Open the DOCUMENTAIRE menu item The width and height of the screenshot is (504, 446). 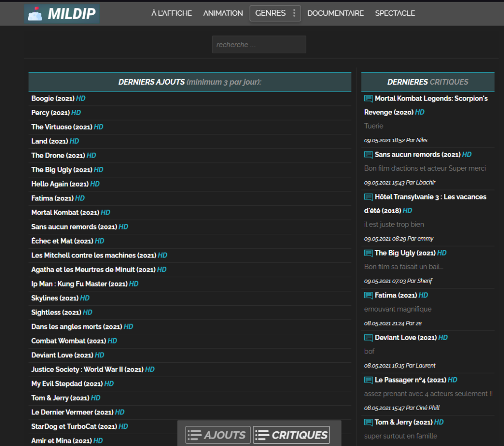click(335, 13)
